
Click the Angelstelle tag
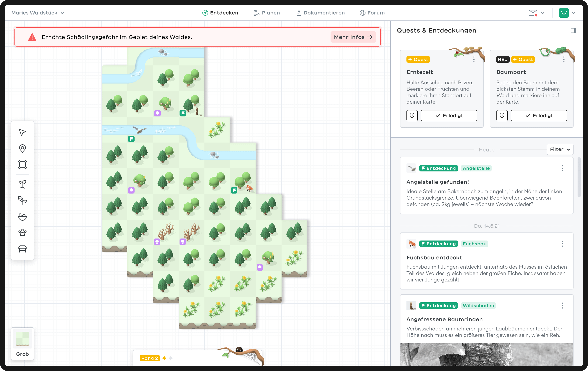(476, 168)
